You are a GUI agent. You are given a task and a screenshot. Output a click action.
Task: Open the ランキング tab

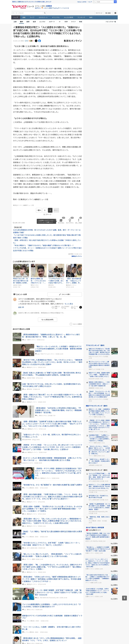[81, 17]
